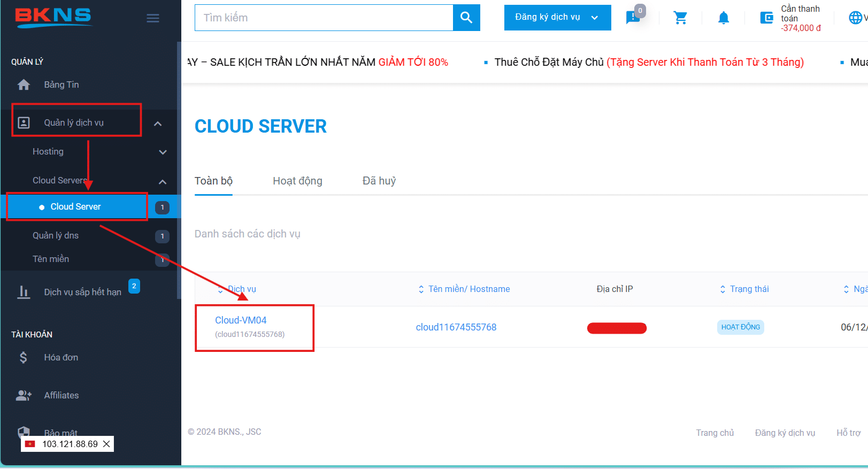Image resolution: width=868 pixels, height=469 pixels.
Task: Open the Đăng ký dịch vụ dropdown
Action: point(557,18)
